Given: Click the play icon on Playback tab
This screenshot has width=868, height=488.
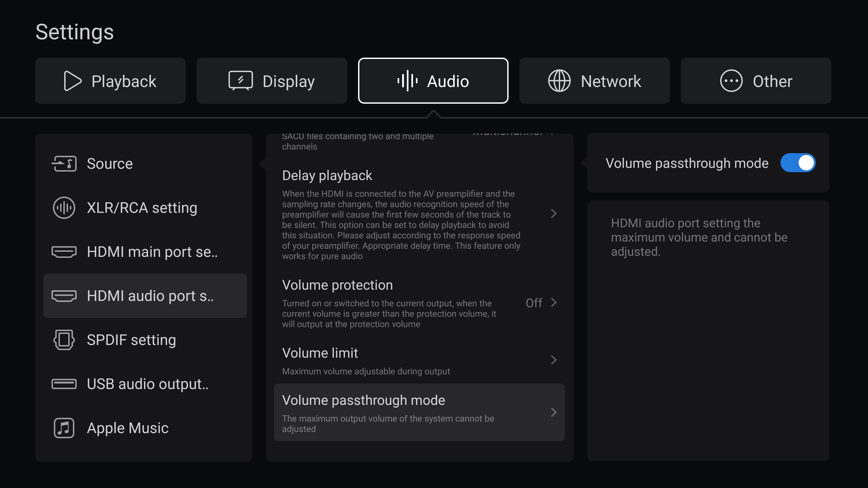Looking at the screenshot, I should coord(72,81).
